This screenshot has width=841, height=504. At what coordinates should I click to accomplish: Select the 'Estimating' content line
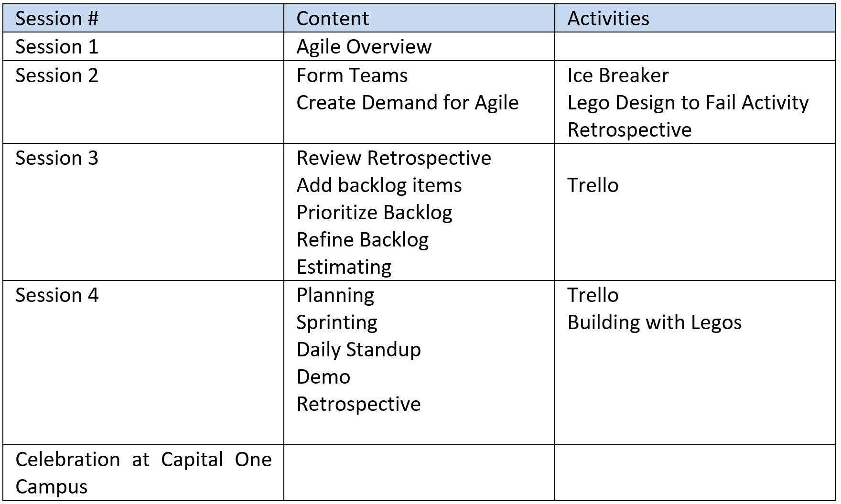(x=344, y=268)
